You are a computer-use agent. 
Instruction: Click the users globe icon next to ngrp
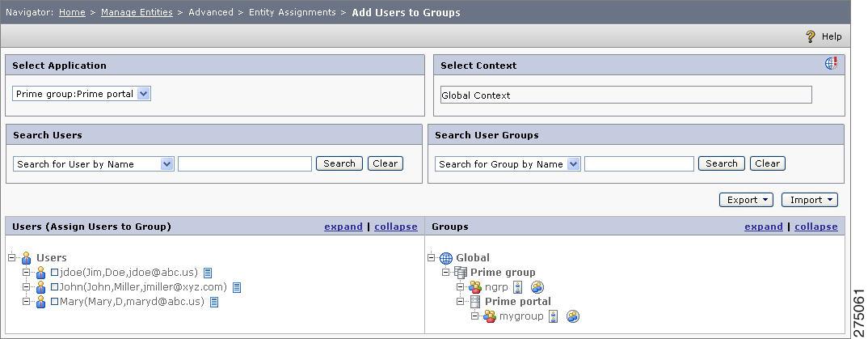point(537,287)
